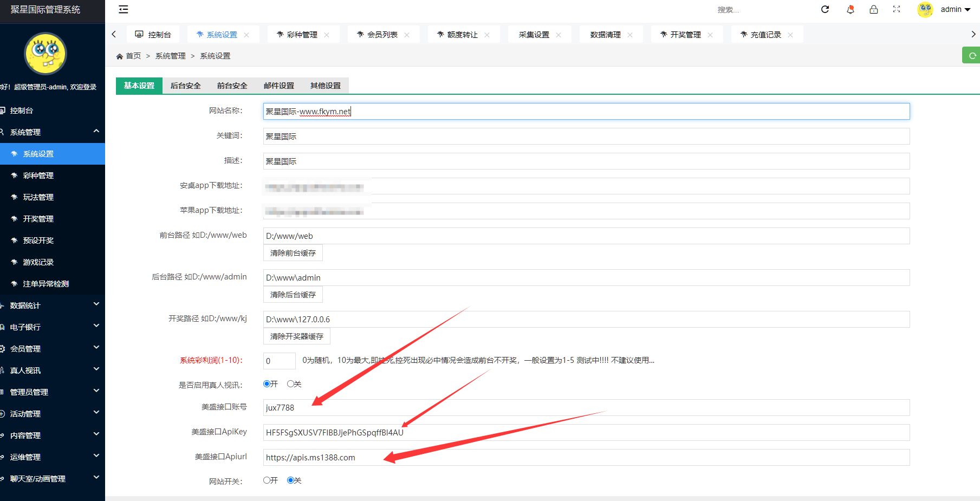
Task: Open notifications via the bell icon
Action: (850, 9)
